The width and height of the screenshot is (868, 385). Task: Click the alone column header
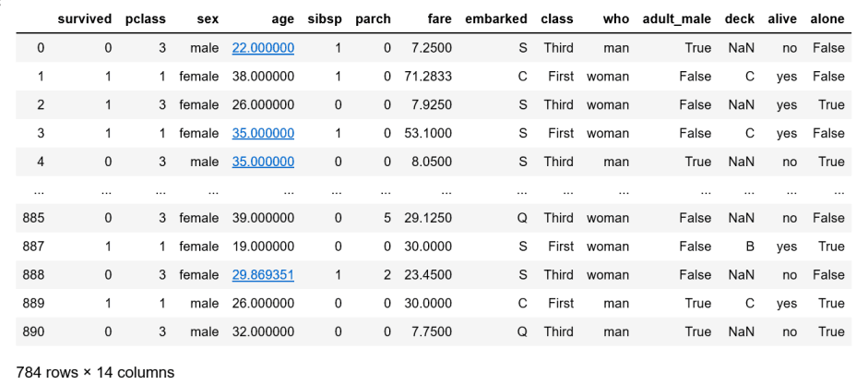(x=826, y=18)
